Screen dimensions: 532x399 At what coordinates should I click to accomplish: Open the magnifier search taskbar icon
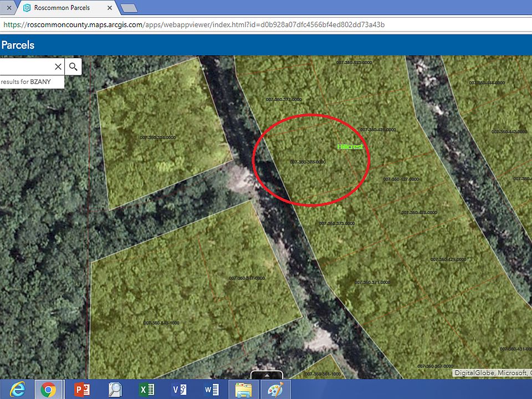(x=115, y=390)
